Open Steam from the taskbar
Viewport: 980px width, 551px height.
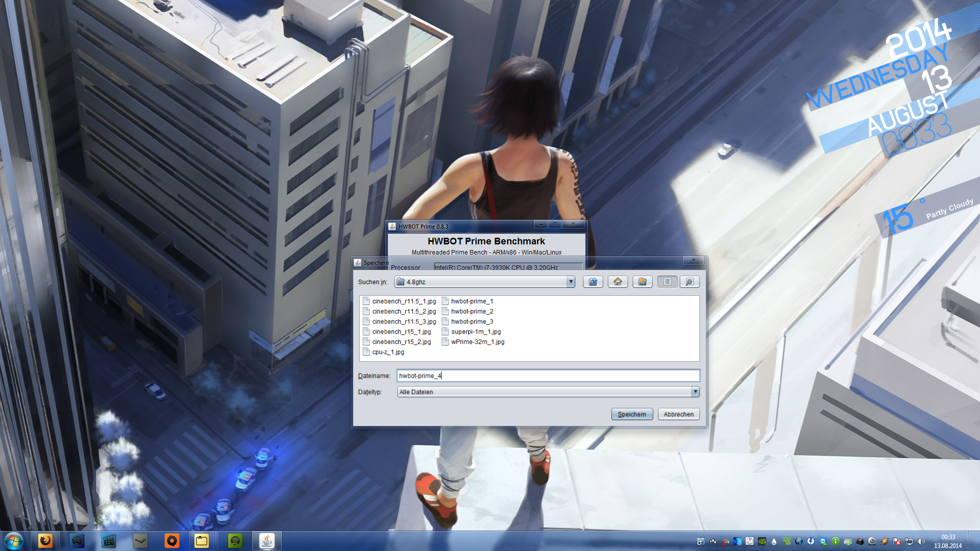pyautogui.click(x=140, y=541)
